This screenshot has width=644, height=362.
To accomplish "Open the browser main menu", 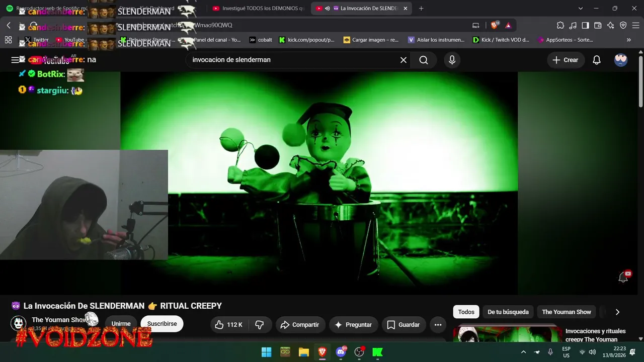I will tap(635, 25).
